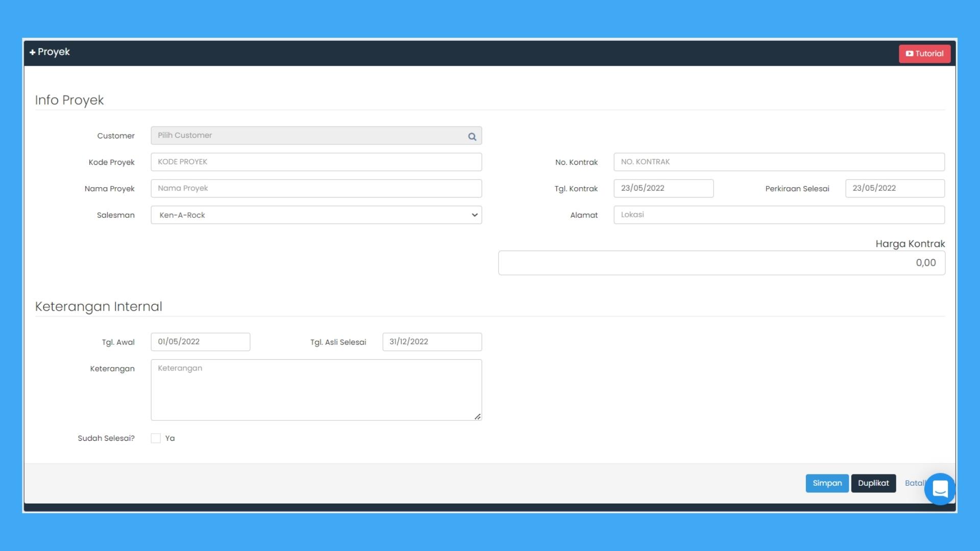Viewport: 980px width, 551px height.
Task: Click the Pilih Customer field
Action: [316, 136]
